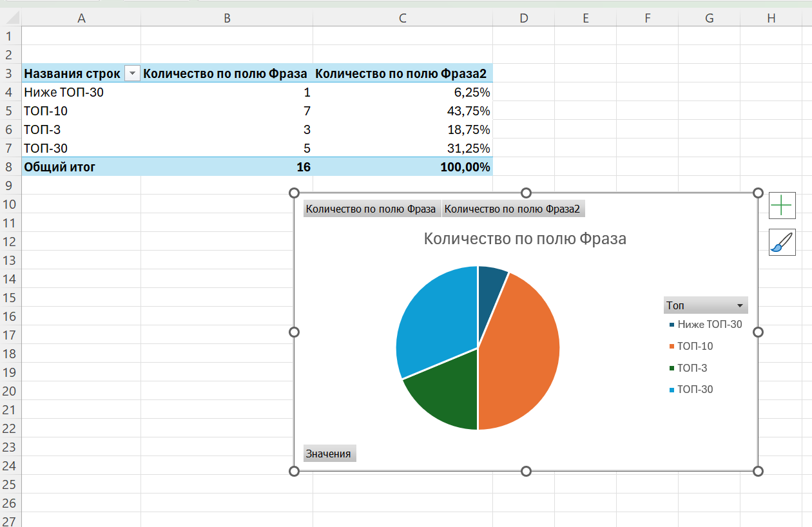Image resolution: width=812 pixels, height=527 pixels.
Task: Select the ТОП-10 row label cell in column A
Action: tap(81, 111)
